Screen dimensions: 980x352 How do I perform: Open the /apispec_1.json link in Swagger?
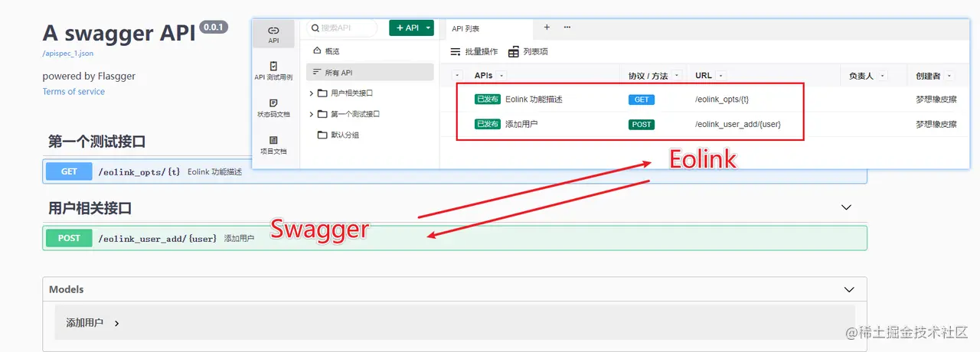pyautogui.click(x=68, y=54)
